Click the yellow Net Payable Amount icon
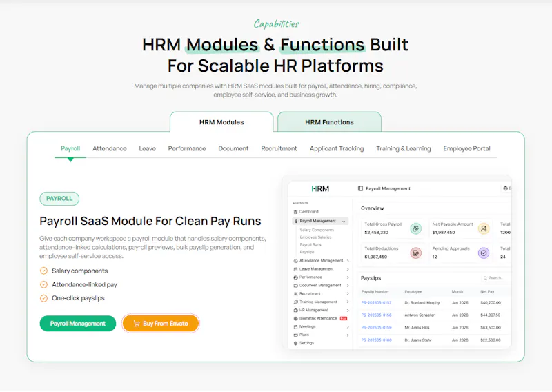This screenshot has height=392, width=552. click(x=484, y=228)
